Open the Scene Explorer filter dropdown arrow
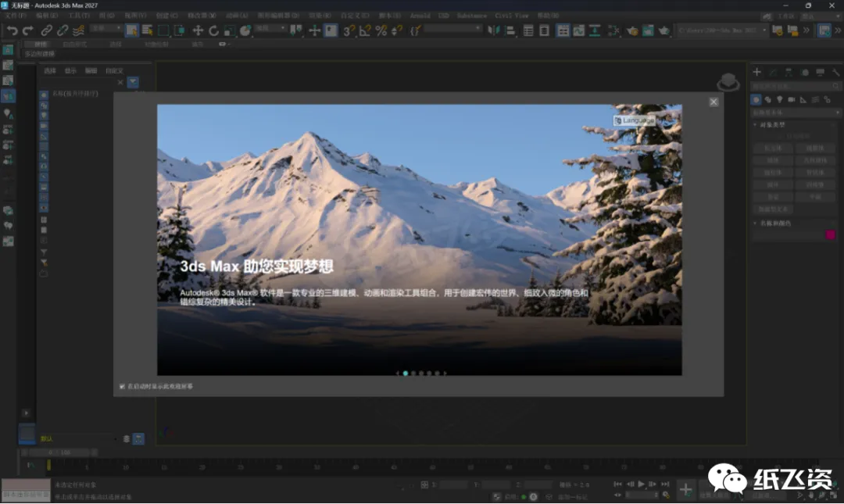844x504 pixels. [133, 82]
